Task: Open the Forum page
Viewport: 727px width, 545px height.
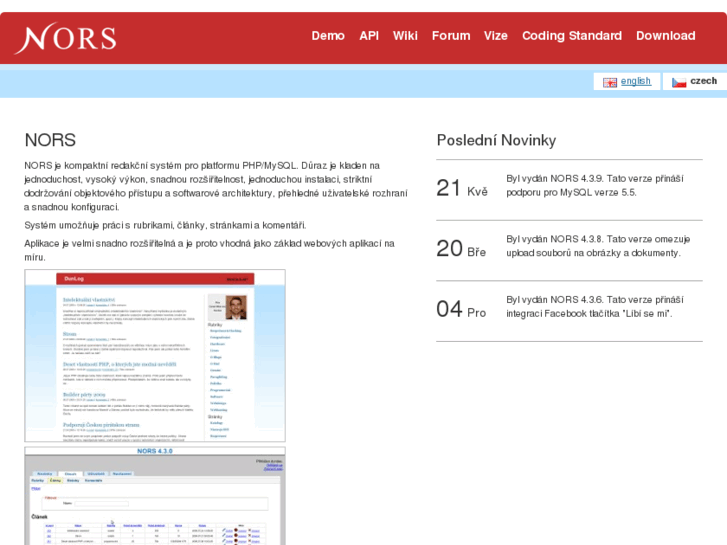Action: pos(451,36)
